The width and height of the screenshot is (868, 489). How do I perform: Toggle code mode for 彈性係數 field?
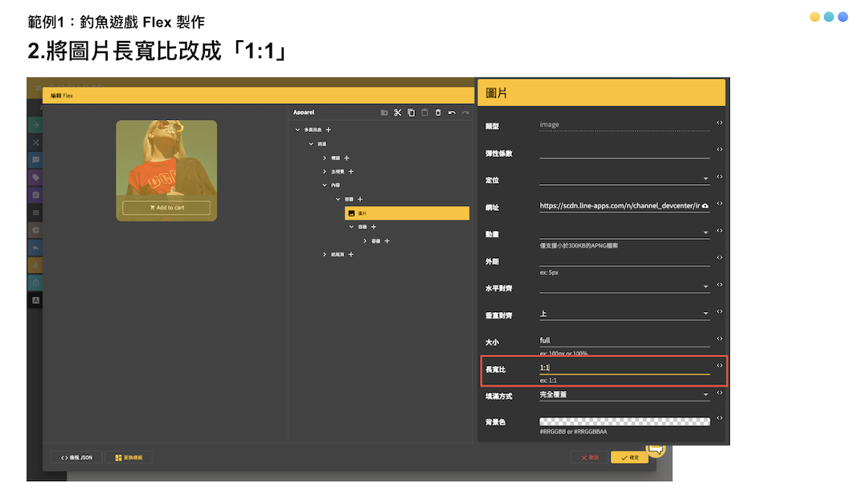[719, 150]
